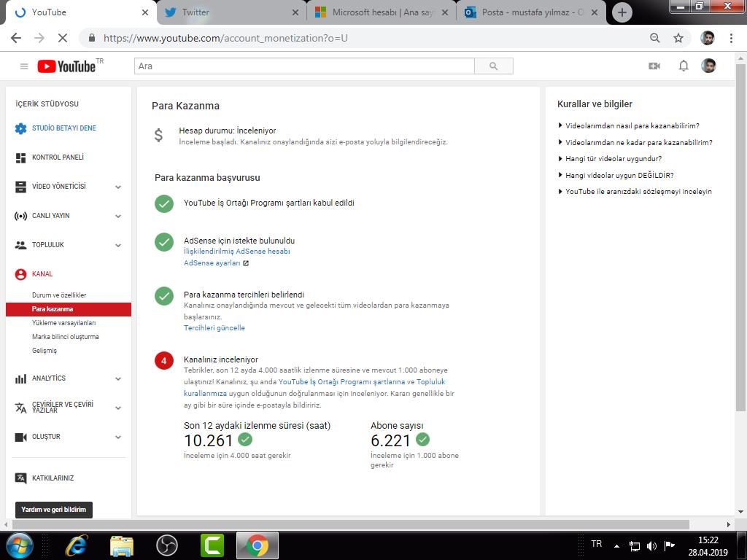
Task: Expand 'Hangi tür videolar uygundur?'
Action: [x=610, y=158]
